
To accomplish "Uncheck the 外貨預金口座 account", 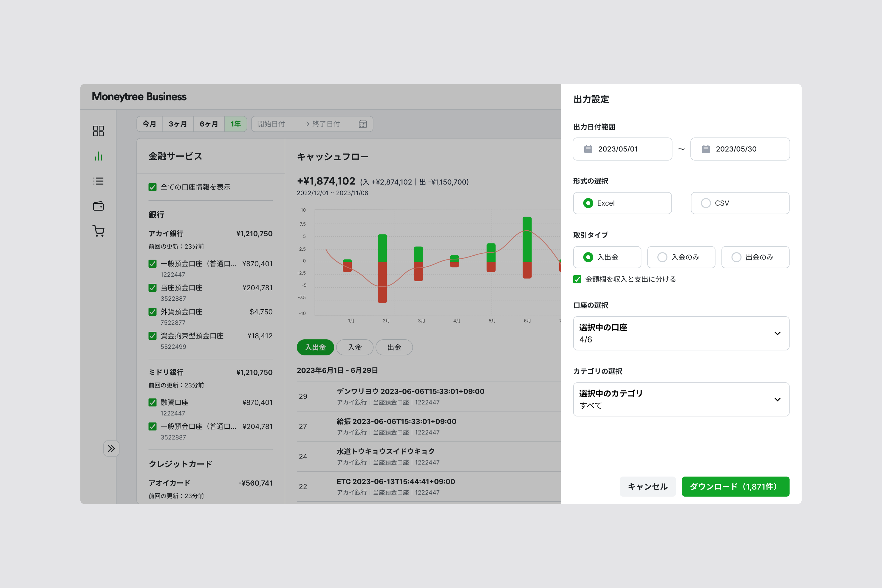I will pos(152,312).
